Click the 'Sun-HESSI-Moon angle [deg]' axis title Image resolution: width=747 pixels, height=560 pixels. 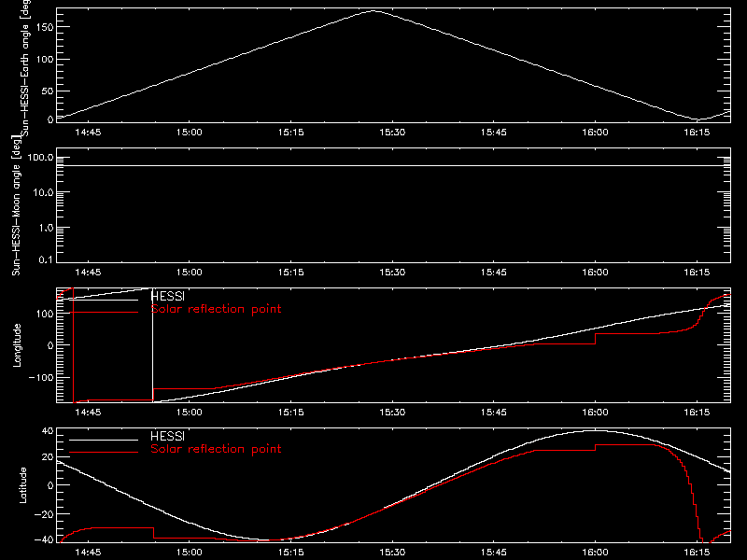(x=17, y=205)
